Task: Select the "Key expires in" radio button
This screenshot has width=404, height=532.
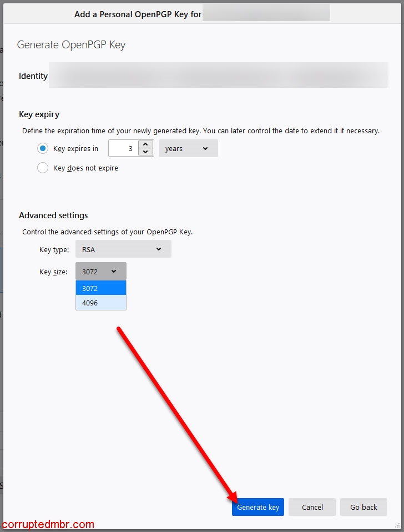Action: coord(43,148)
